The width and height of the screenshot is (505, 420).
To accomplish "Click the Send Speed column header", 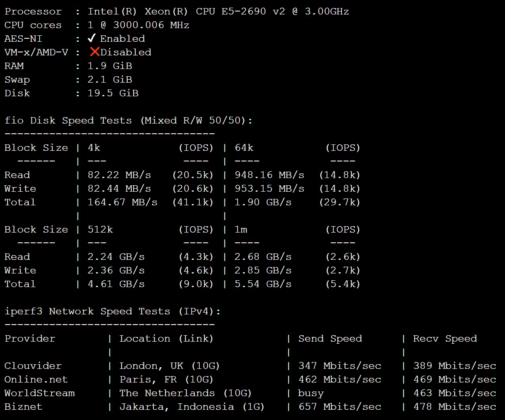I will 330,339.
